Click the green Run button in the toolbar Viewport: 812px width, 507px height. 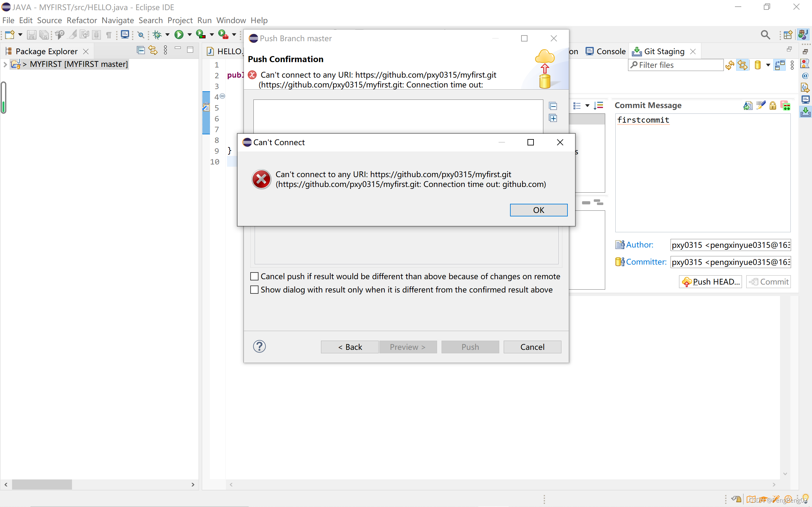tap(179, 35)
